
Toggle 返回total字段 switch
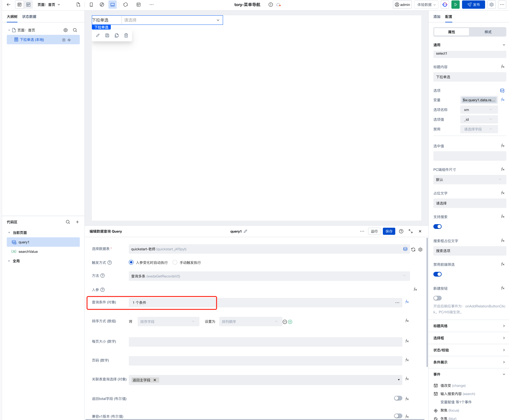(398, 398)
